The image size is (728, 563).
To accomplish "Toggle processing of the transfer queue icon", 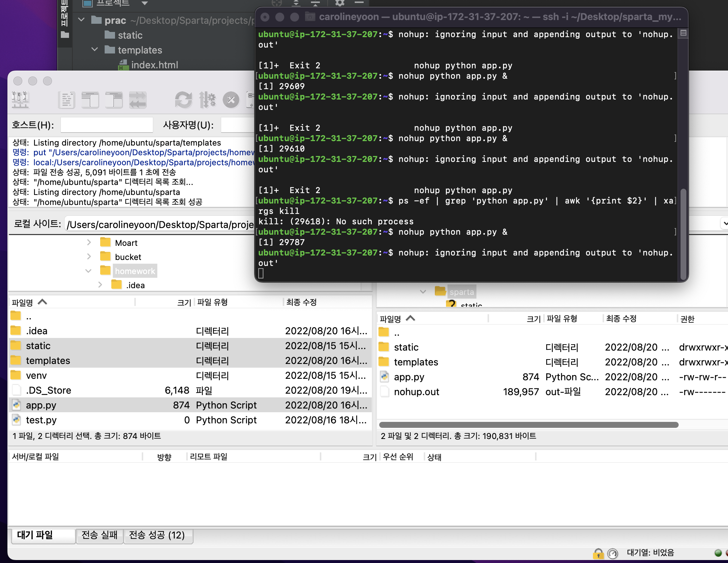I will (207, 100).
